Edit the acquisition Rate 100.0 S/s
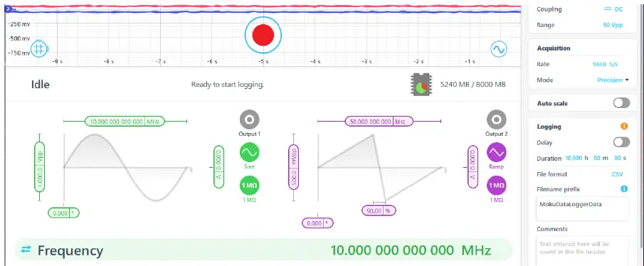Screen dimensions: 644x266 [x=605, y=65]
